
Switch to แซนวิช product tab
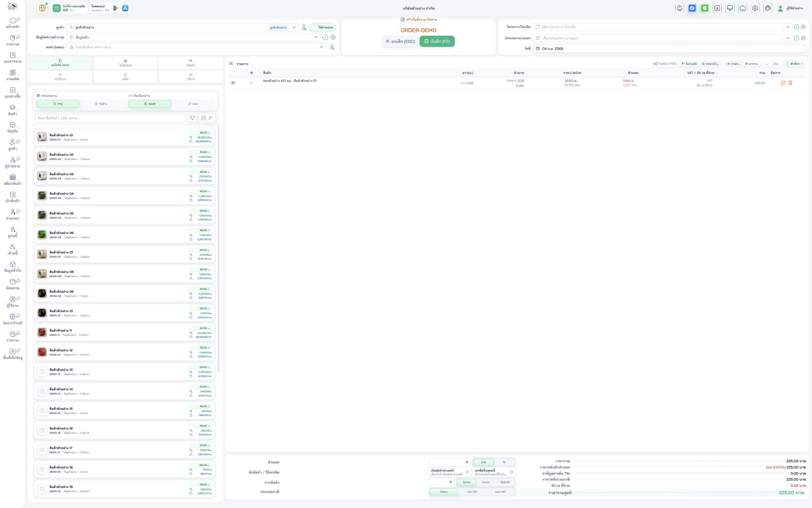tap(191, 63)
